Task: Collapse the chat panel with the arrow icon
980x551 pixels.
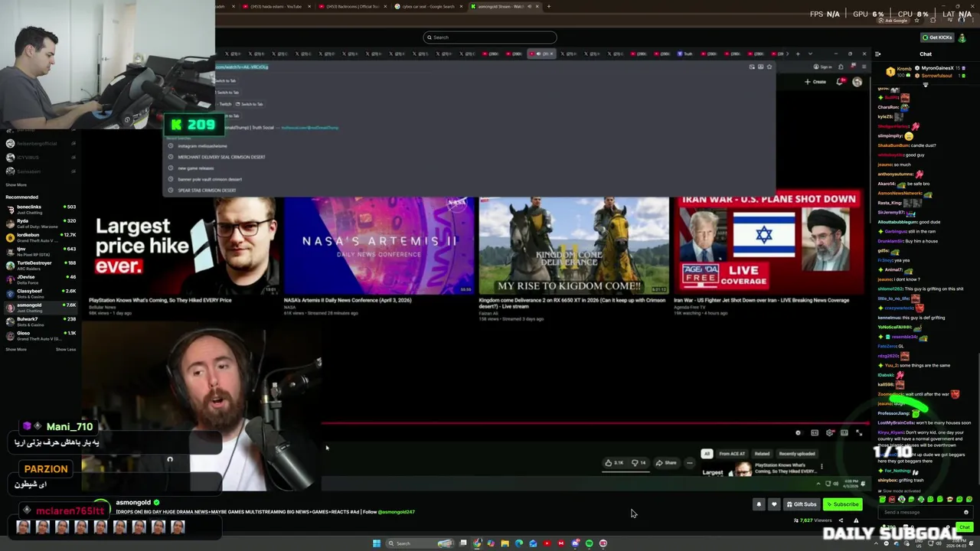Action: [x=878, y=54]
